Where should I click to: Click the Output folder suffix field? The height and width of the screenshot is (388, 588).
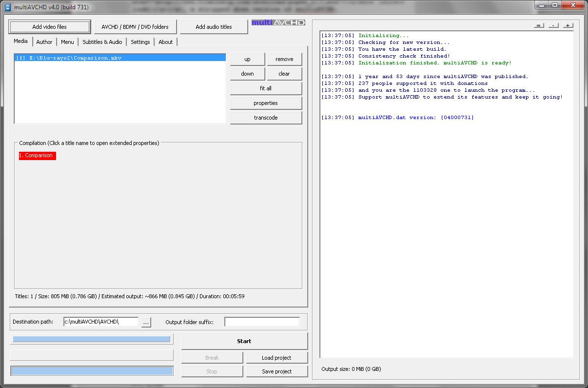[262, 322]
